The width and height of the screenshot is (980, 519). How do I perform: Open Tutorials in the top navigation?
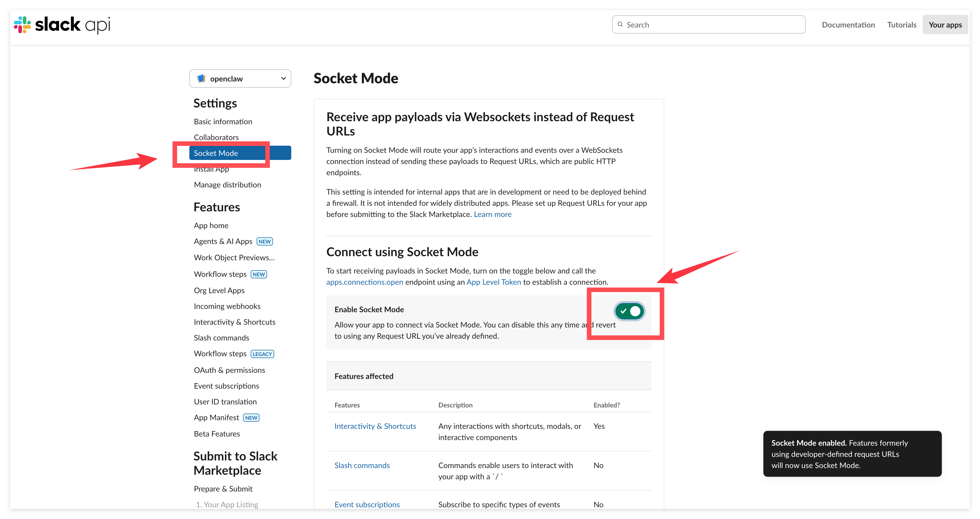(x=902, y=25)
